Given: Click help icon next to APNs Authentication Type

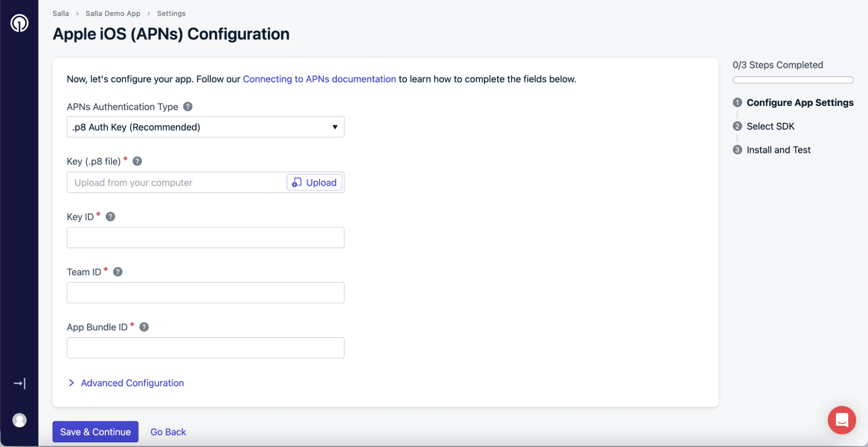Looking at the screenshot, I should pos(188,107).
